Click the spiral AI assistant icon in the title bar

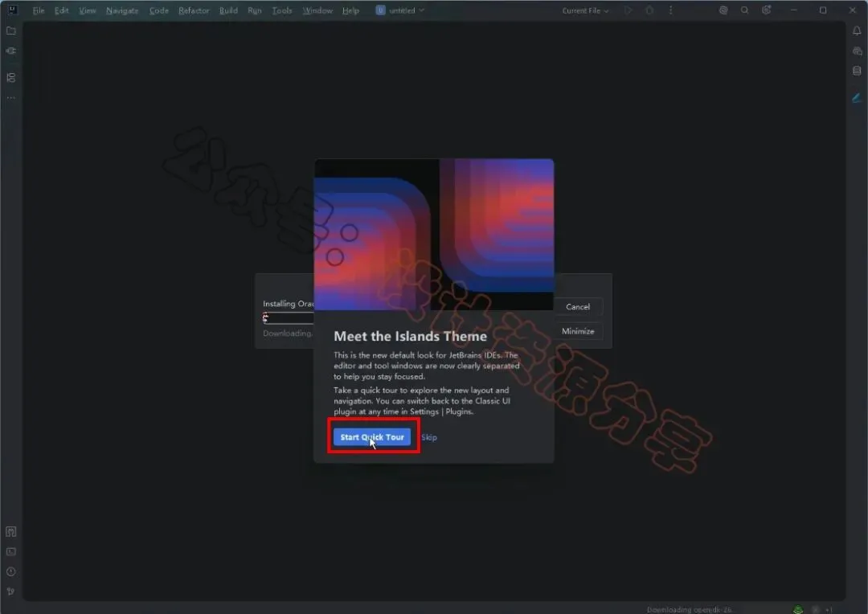(723, 10)
